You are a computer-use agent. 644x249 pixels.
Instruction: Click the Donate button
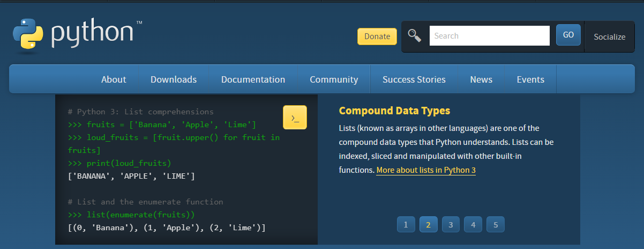[x=377, y=36]
